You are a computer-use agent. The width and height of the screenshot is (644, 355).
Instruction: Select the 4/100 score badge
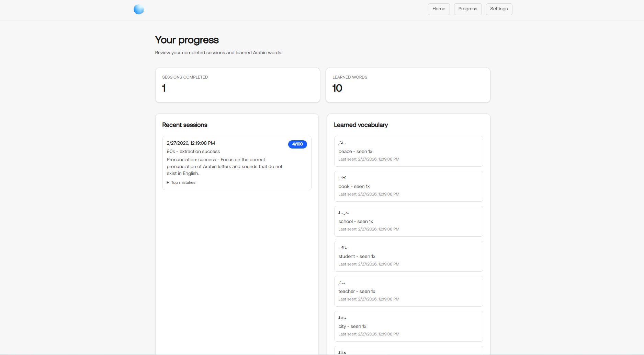[x=297, y=144]
